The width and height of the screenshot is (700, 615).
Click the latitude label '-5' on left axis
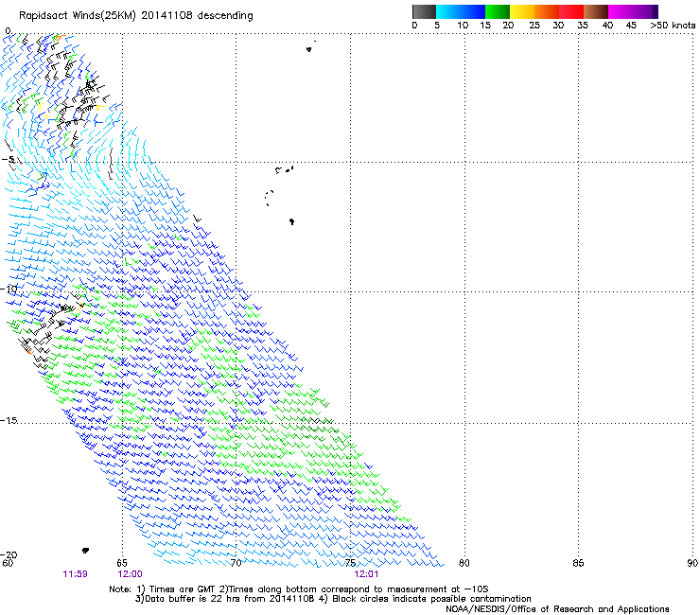point(8,160)
